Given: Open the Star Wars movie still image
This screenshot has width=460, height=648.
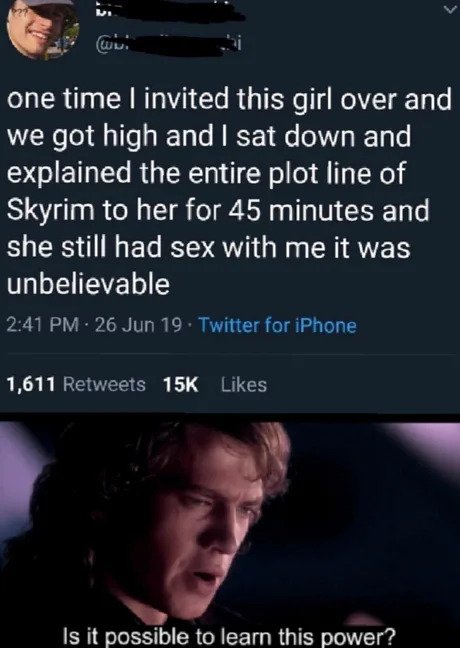Looking at the screenshot, I should [x=230, y=534].
